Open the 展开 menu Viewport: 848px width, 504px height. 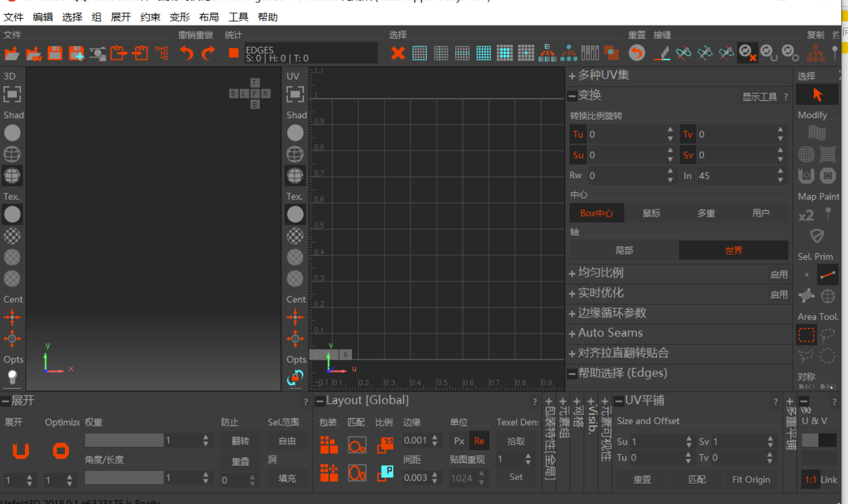[x=121, y=17]
